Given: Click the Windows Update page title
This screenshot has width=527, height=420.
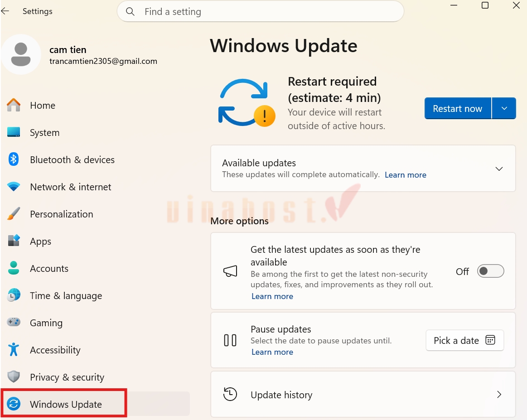Looking at the screenshot, I should click(283, 46).
